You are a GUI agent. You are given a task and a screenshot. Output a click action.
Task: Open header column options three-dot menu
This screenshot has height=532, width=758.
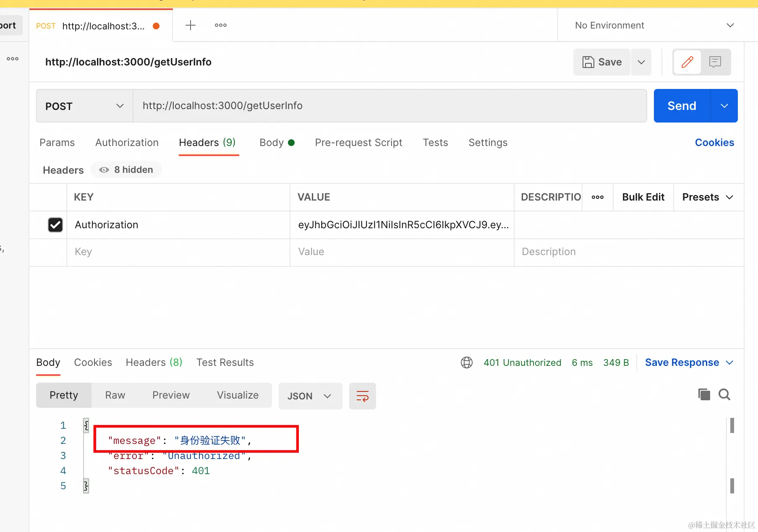(x=598, y=197)
